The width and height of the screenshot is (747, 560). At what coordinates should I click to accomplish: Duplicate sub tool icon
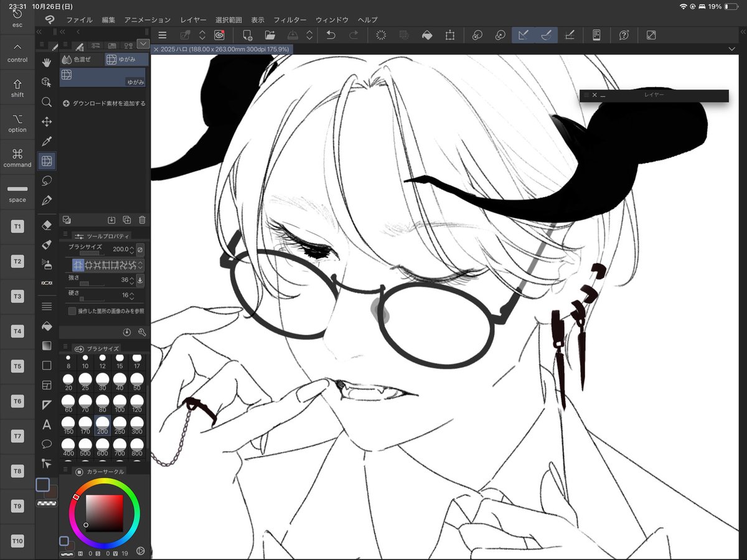click(127, 220)
